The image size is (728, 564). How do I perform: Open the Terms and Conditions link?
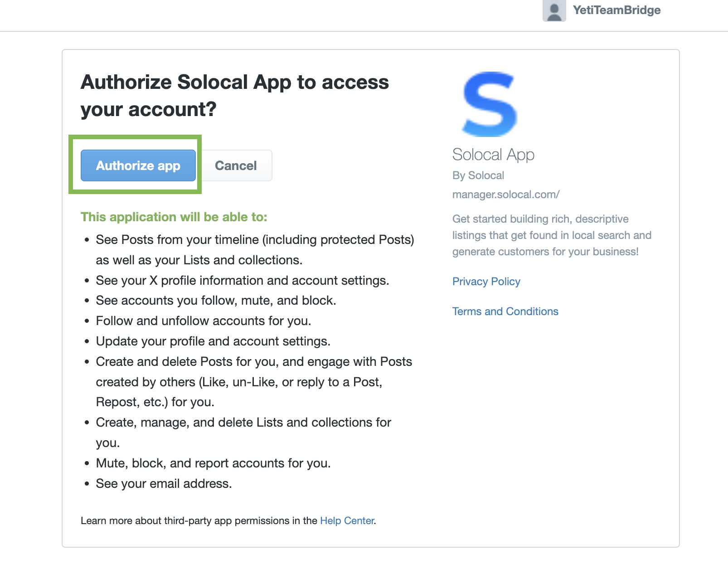[505, 311]
